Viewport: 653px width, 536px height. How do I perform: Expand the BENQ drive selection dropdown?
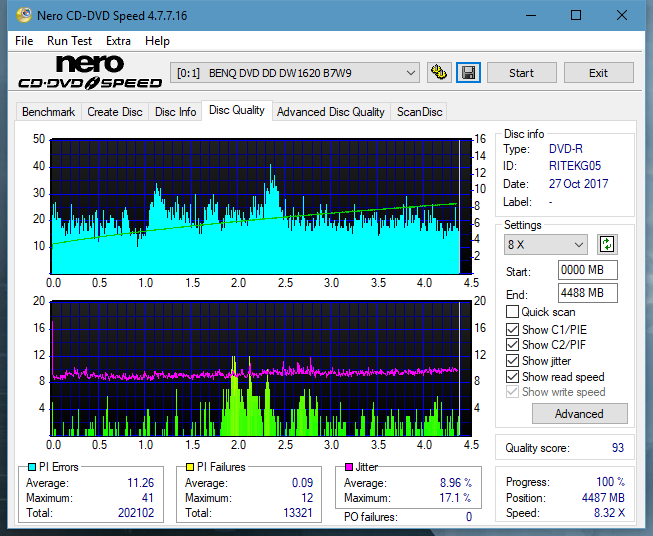click(x=295, y=73)
